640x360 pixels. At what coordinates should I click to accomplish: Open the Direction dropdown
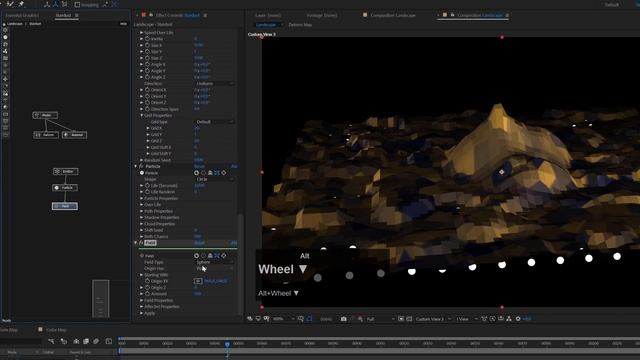click(x=215, y=83)
